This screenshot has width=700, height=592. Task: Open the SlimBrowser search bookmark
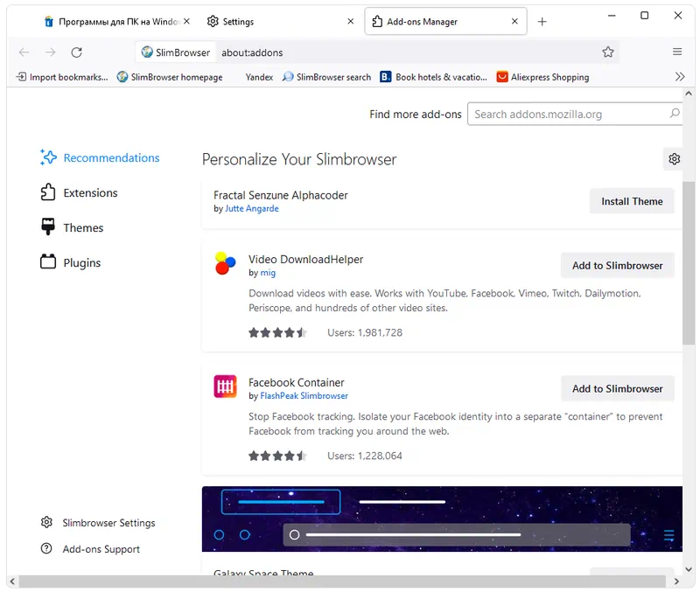tap(326, 77)
